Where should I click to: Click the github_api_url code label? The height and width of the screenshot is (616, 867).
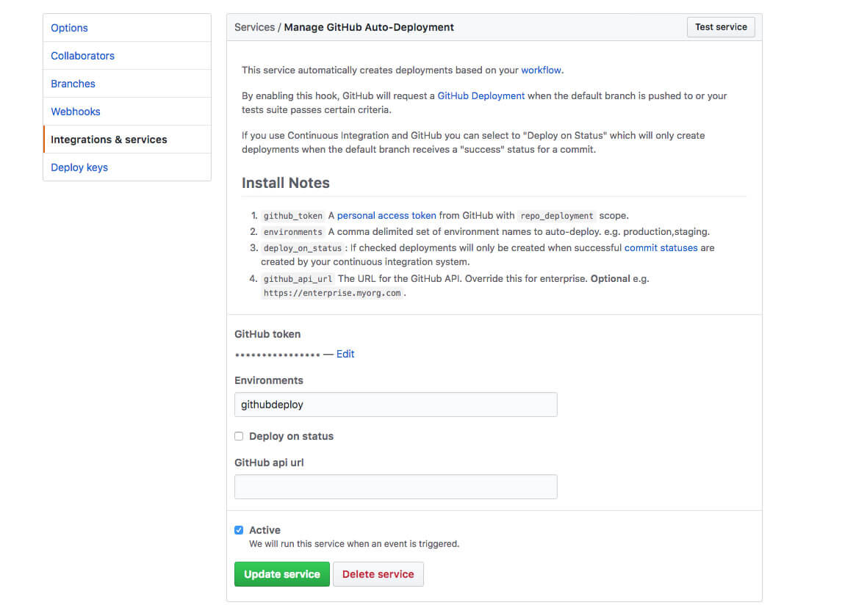(298, 279)
